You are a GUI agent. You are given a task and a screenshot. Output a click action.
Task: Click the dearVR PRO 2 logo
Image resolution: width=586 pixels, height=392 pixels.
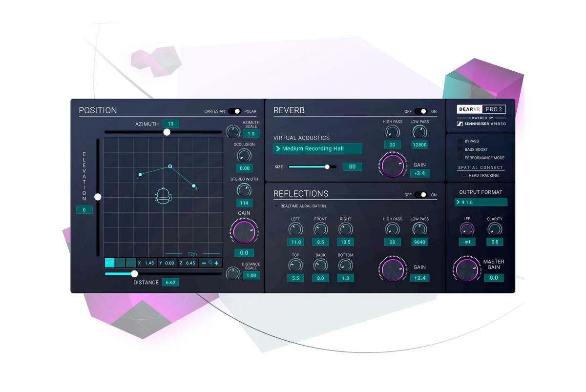click(x=481, y=109)
